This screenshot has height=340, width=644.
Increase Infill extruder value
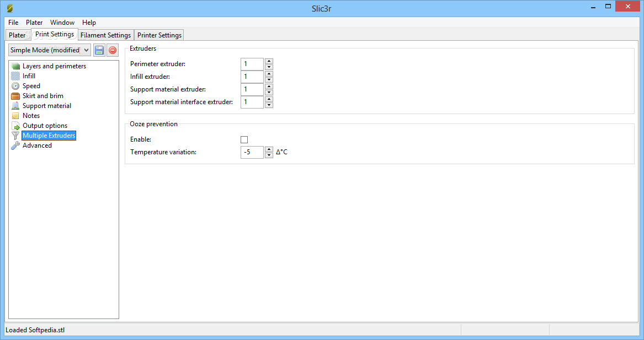click(x=269, y=74)
